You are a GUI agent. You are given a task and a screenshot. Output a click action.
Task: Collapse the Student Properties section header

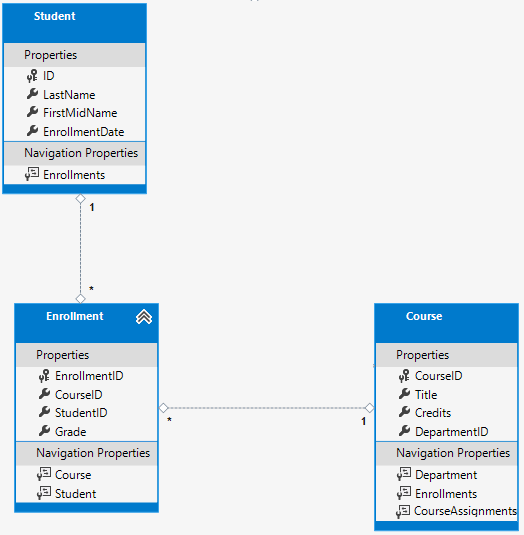tap(75, 55)
